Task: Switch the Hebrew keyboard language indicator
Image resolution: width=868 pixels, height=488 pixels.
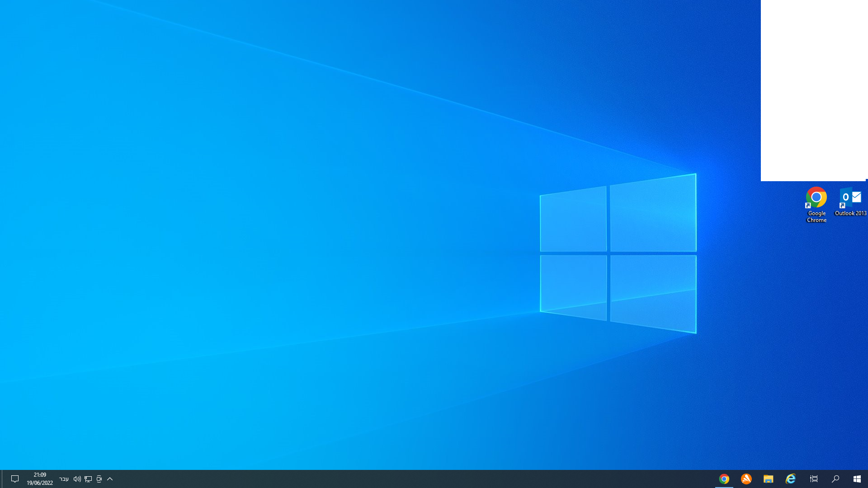Action: click(x=64, y=479)
